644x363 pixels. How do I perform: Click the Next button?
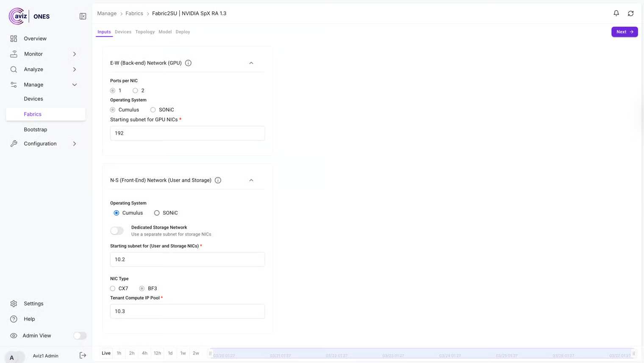click(x=624, y=32)
